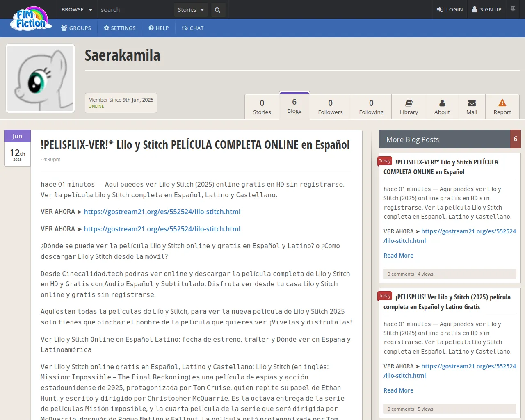Viewport: 525px width, 420px height.
Task: Click the second VER AHORA gostream21 link
Action: 162,229
